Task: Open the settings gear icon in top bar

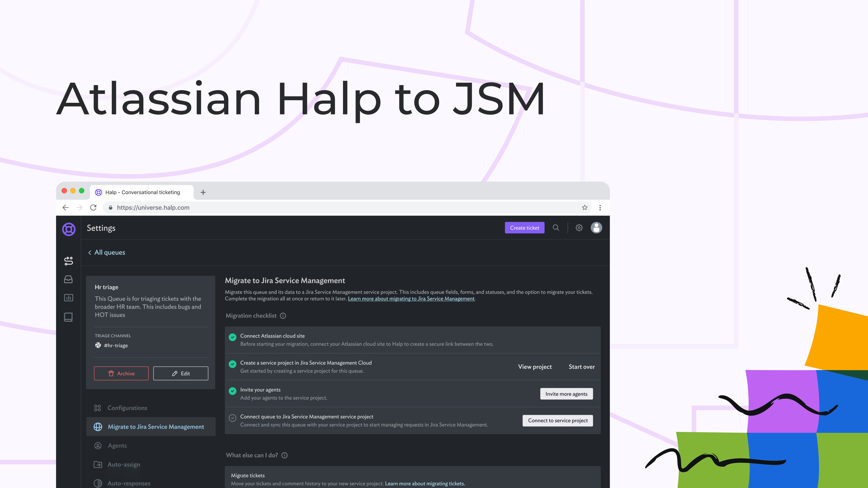Action: [x=579, y=228]
